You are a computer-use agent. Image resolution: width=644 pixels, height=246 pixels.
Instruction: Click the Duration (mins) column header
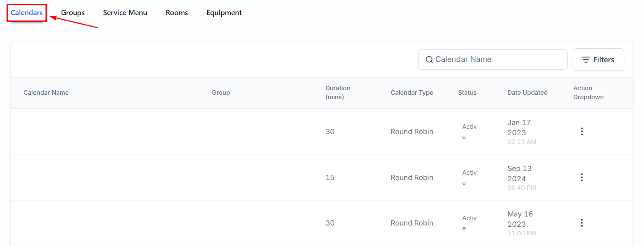point(337,93)
